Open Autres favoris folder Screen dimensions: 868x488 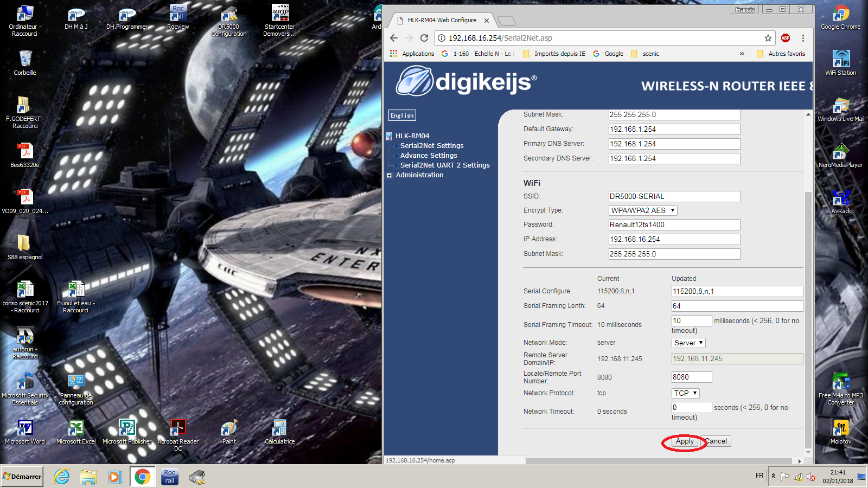781,54
